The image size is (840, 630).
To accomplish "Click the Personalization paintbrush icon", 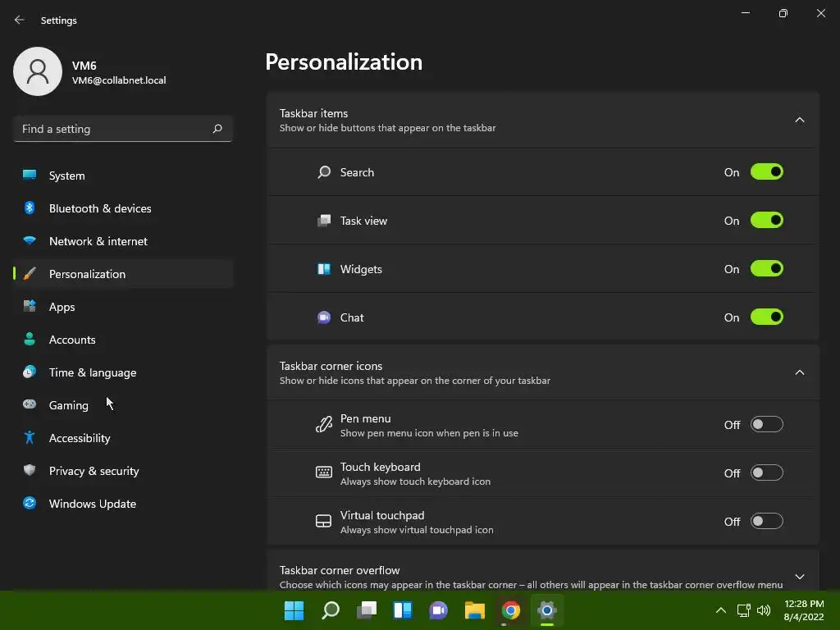I will [30, 274].
